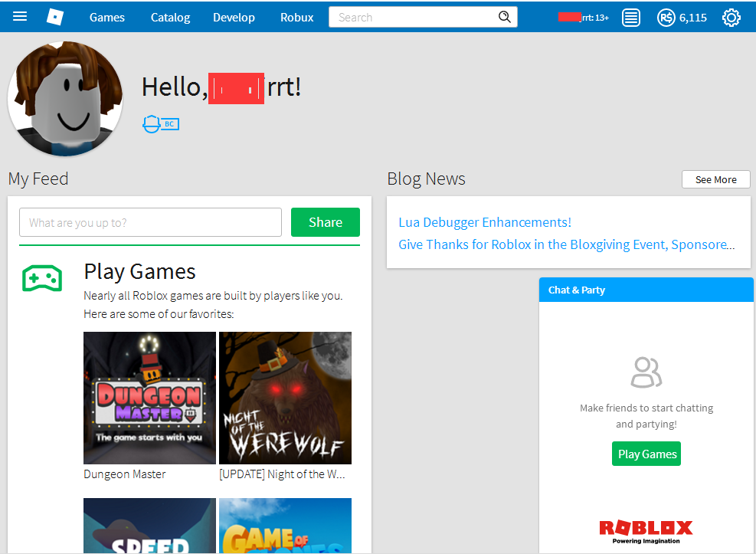The image size is (756, 554).
Task: Click the Roblox logo home icon
Action: tap(55, 17)
